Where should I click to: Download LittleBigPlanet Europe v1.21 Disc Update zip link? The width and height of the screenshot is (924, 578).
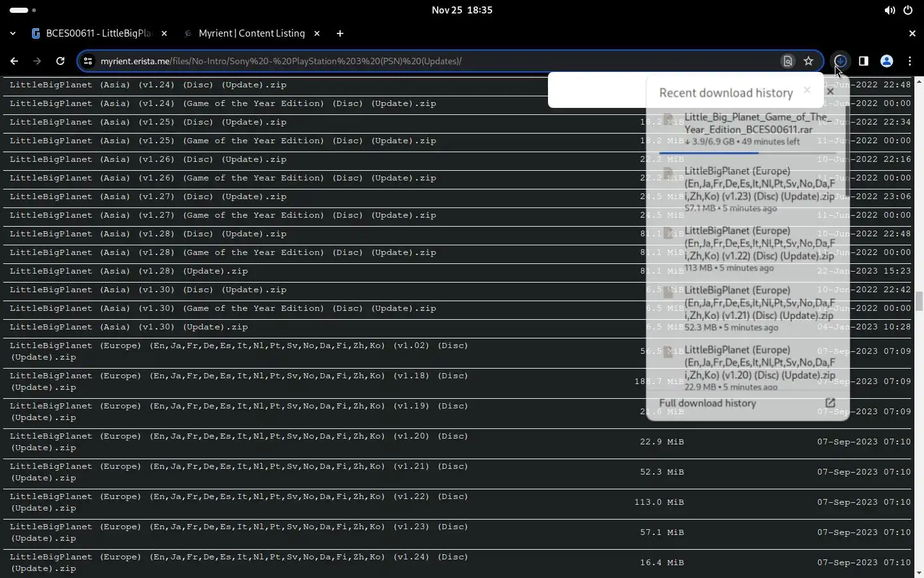pyautogui.click(x=239, y=472)
